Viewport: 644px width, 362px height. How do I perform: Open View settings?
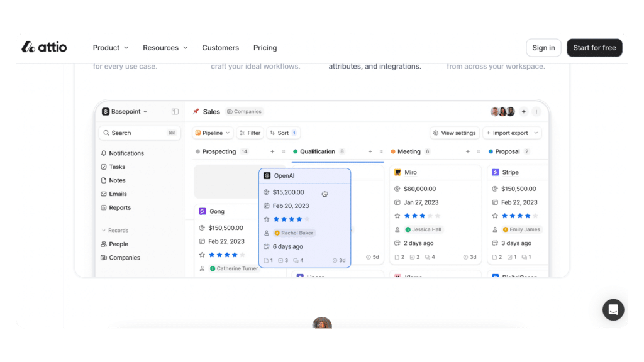coord(455,133)
